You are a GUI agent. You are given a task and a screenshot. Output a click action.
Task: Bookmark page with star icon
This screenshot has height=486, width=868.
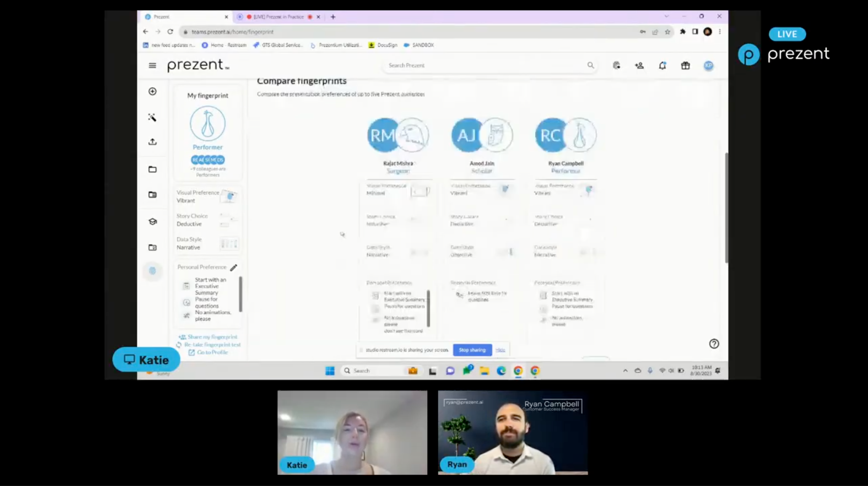tap(667, 32)
